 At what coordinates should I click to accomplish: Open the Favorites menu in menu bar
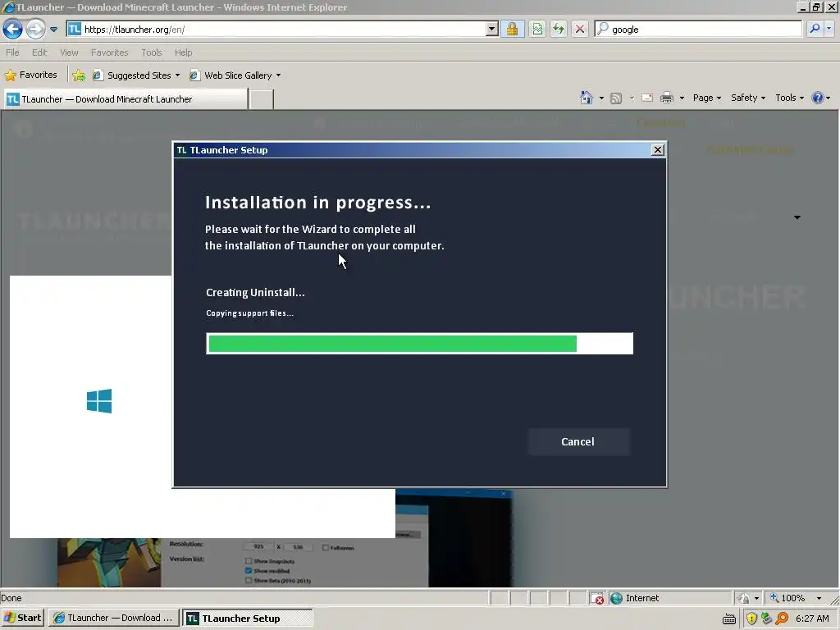109,52
